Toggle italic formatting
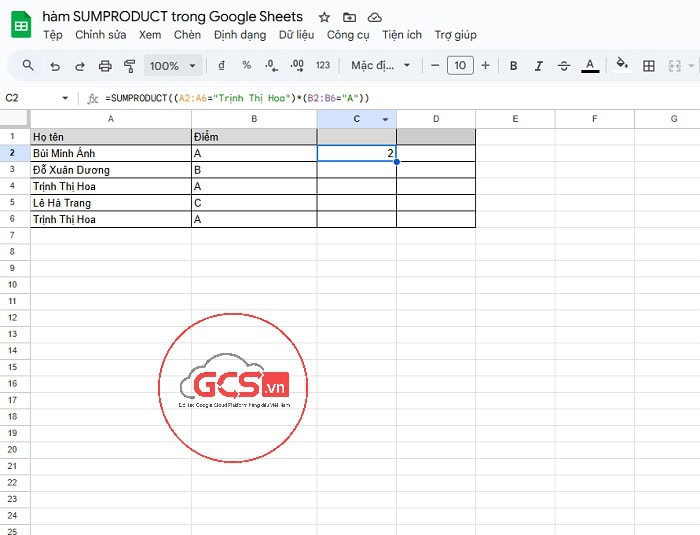The height and width of the screenshot is (535, 700). click(539, 66)
